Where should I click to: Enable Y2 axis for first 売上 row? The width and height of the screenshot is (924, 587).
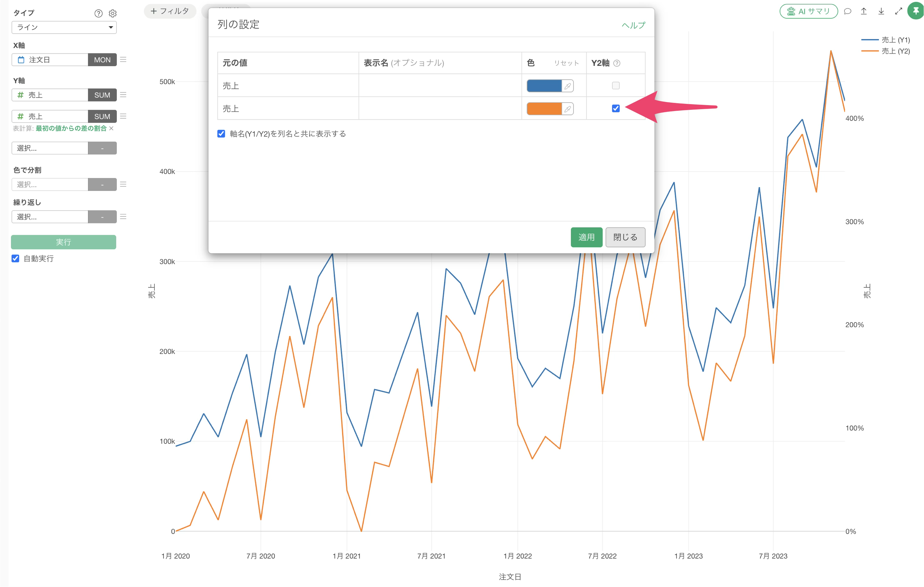click(616, 85)
